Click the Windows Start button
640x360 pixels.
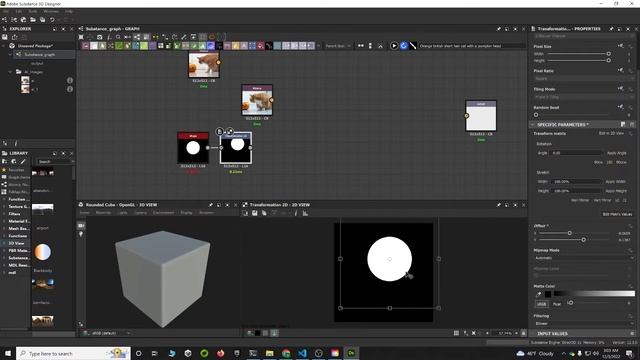[8, 353]
